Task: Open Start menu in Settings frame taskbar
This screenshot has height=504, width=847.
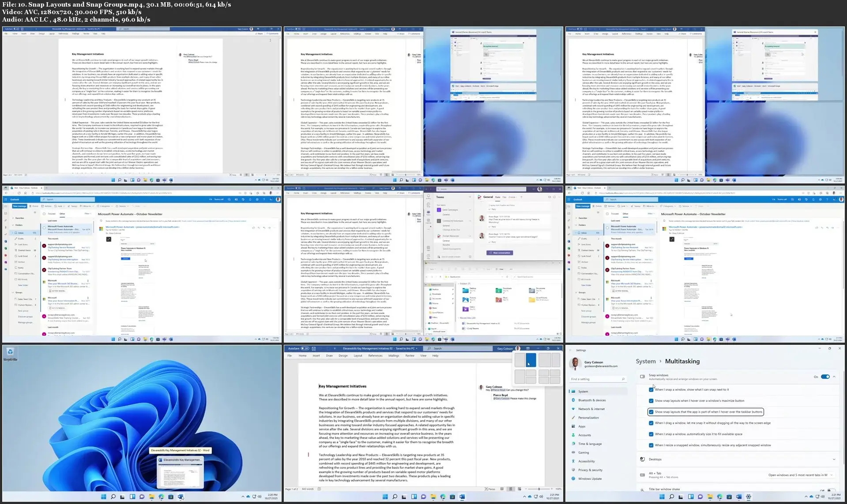Action: pos(662,497)
